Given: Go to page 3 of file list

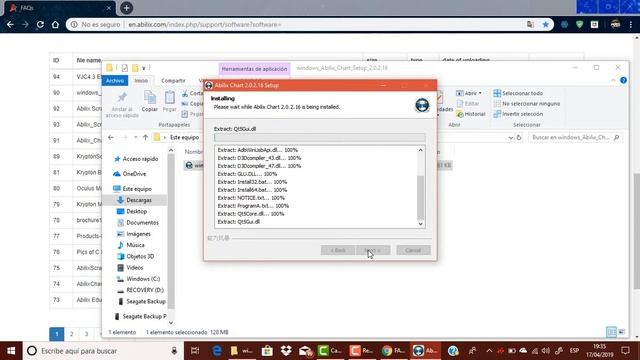Looking at the screenshot, I should coord(86,334).
